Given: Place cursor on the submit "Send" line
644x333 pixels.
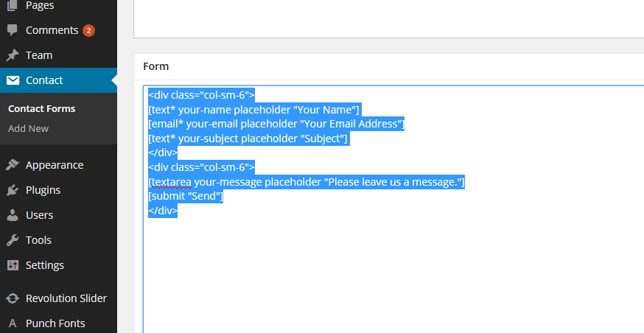Looking at the screenshot, I should (x=186, y=197).
